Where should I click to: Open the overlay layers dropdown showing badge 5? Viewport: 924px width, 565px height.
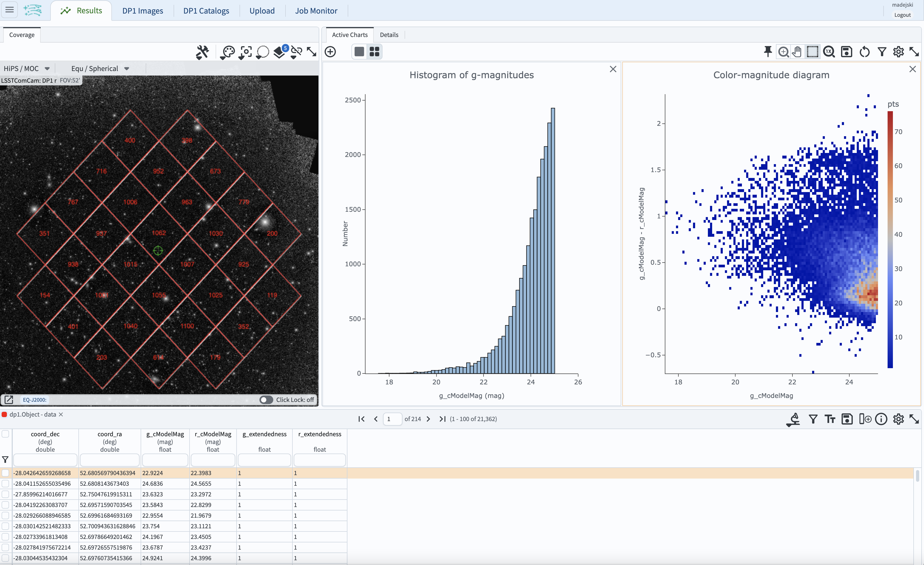tap(279, 52)
